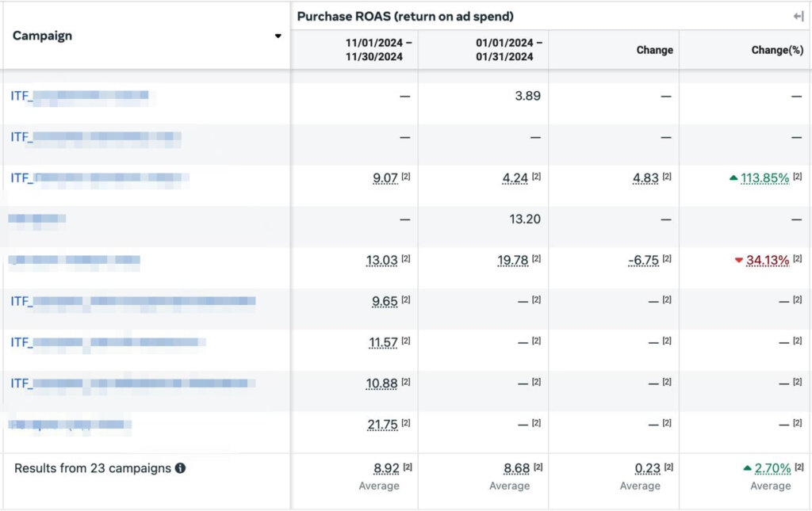Select the 01/01/2024 – 01/31/2024 column header
The width and height of the screenshot is (812, 511).
pyautogui.click(x=509, y=50)
